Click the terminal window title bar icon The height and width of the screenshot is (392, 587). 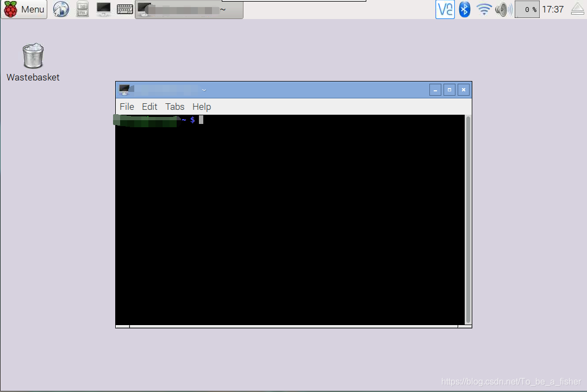[x=126, y=90]
